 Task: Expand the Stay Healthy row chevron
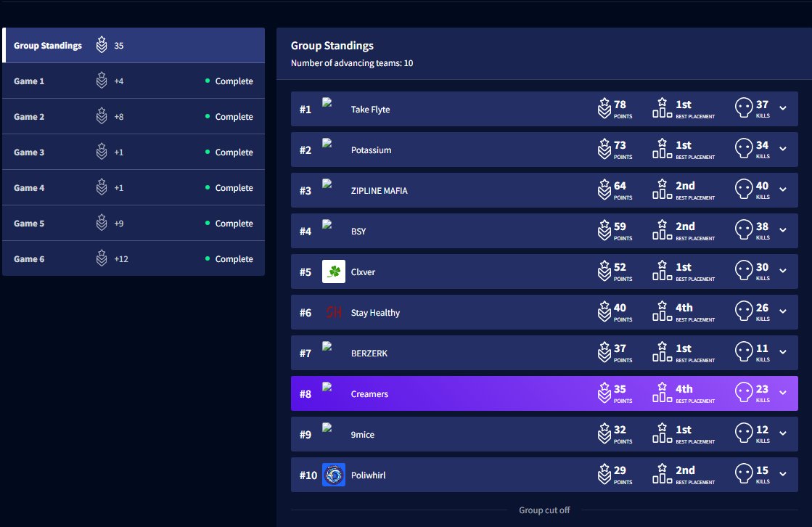point(783,311)
